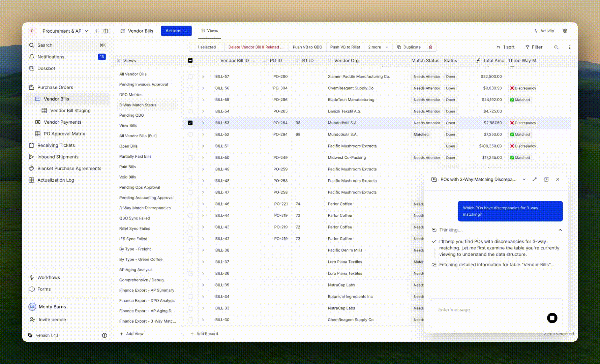Expand the chat panel to fullscreen
The height and width of the screenshot is (364, 600).
(x=534, y=180)
